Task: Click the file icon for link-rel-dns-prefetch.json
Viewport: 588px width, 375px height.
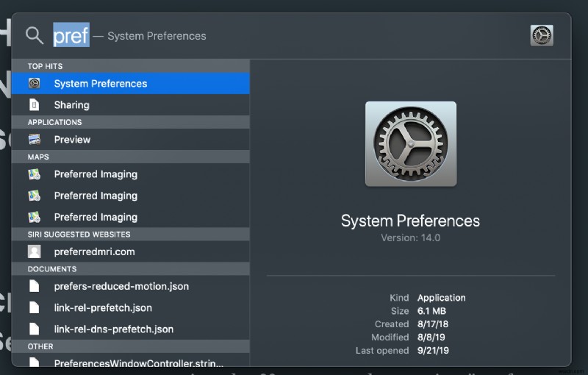Action: [35, 329]
